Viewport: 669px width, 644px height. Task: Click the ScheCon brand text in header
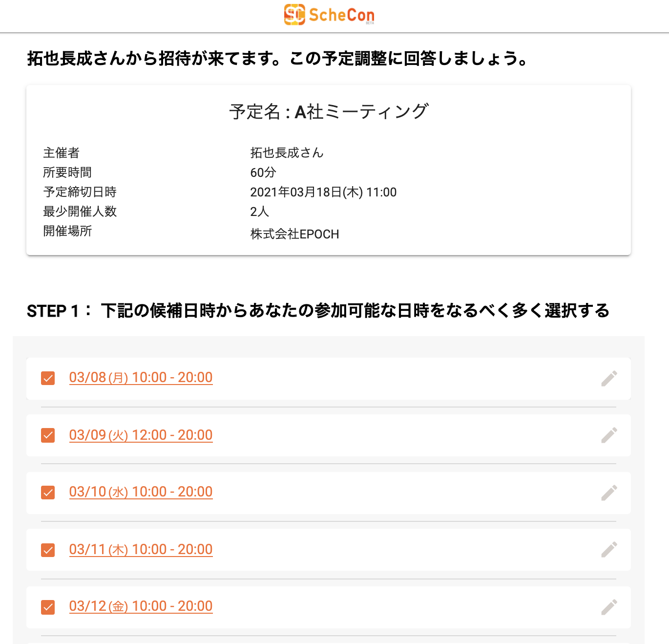(342, 15)
